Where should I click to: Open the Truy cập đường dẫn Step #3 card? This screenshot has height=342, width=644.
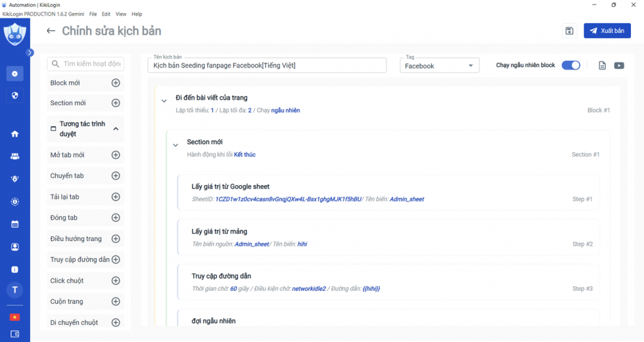coord(388,282)
